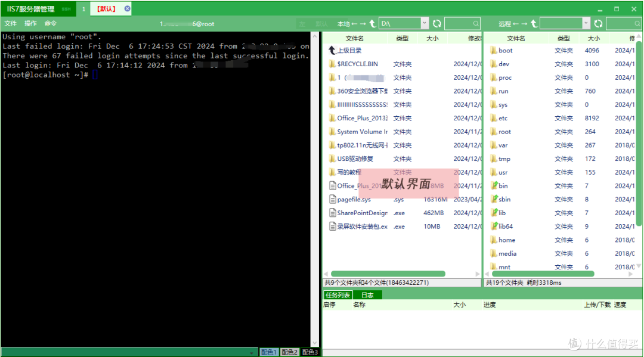644x357 pixels.
Task: Select the 配色1 color scheme swatch
Action: 269,352
